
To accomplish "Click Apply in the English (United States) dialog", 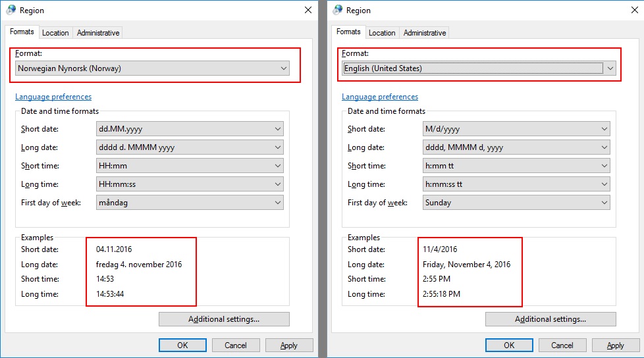I will point(616,345).
